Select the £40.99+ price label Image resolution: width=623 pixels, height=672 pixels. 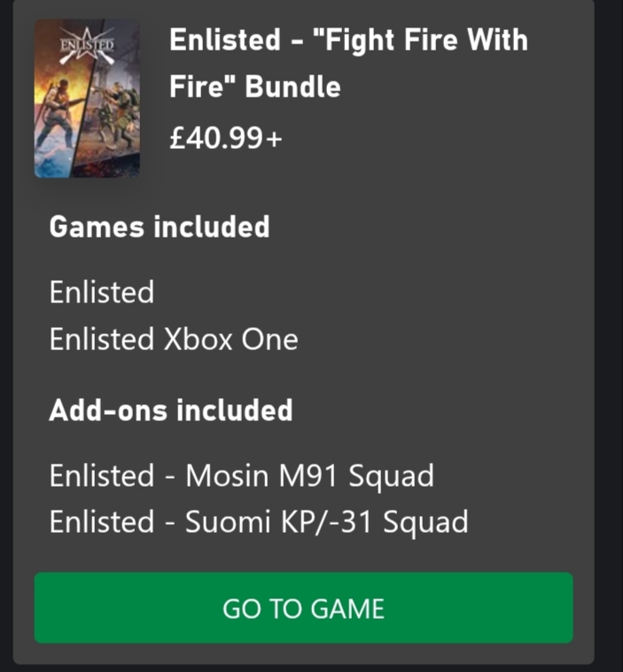[x=224, y=137]
